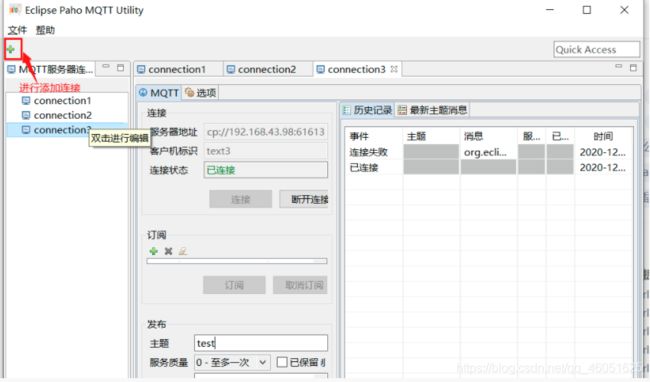Maximize the Eclipse Paho window
Viewport: 650px width, 382px height.
click(587, 10)
